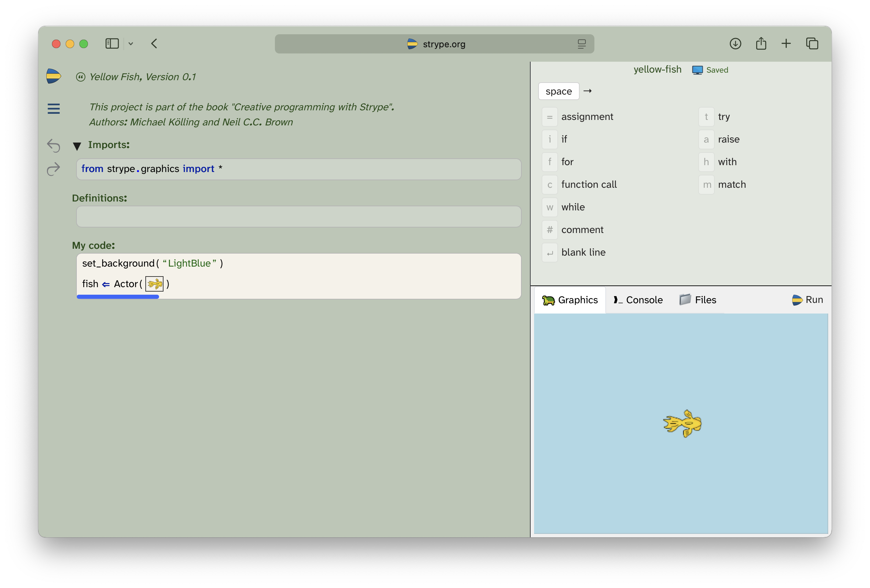Image resolution: width=870 pixels, height=588 pixels.
Task: Click the undo arrow icon
Action: [x=53, y=146]
